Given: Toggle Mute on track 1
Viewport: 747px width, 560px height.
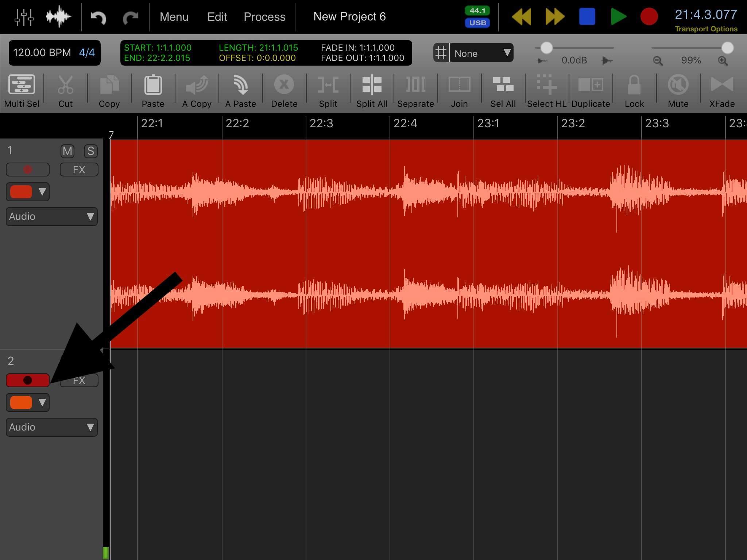Looking at the screenshot, I should 67,151.
